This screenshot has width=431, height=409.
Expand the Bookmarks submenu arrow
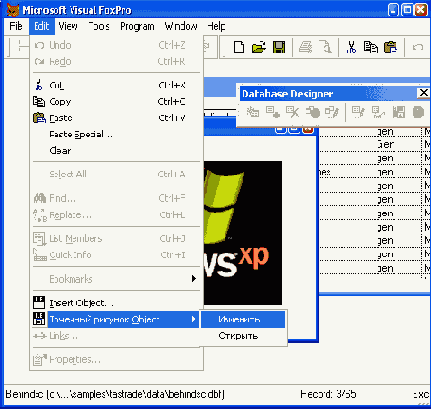click(194, 279)
